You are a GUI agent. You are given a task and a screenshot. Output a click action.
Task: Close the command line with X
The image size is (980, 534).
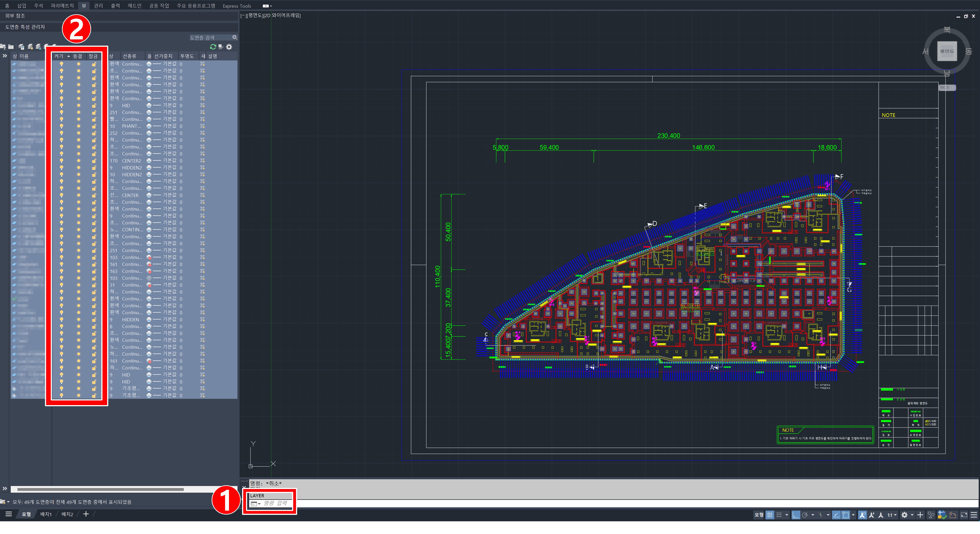tap(244, 487)
